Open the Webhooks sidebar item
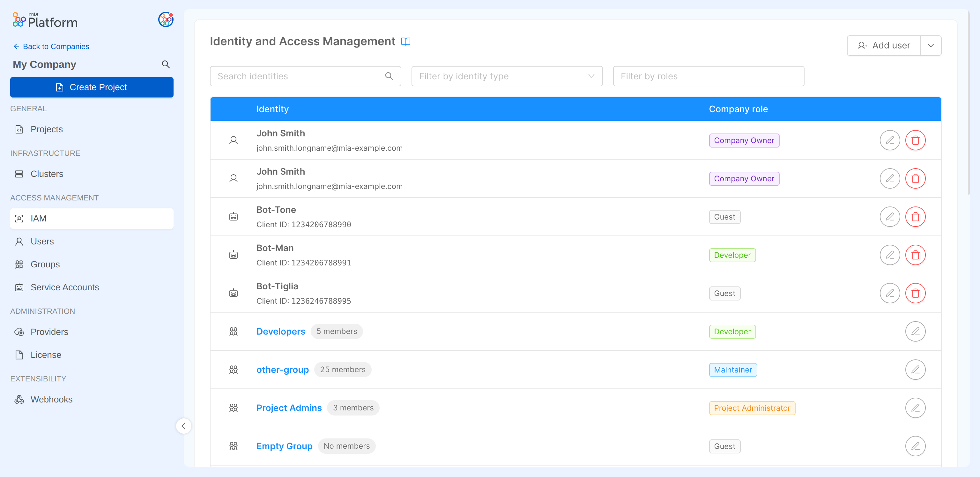The height and width of the screenshot is (477, 980). tap(51, 400)
